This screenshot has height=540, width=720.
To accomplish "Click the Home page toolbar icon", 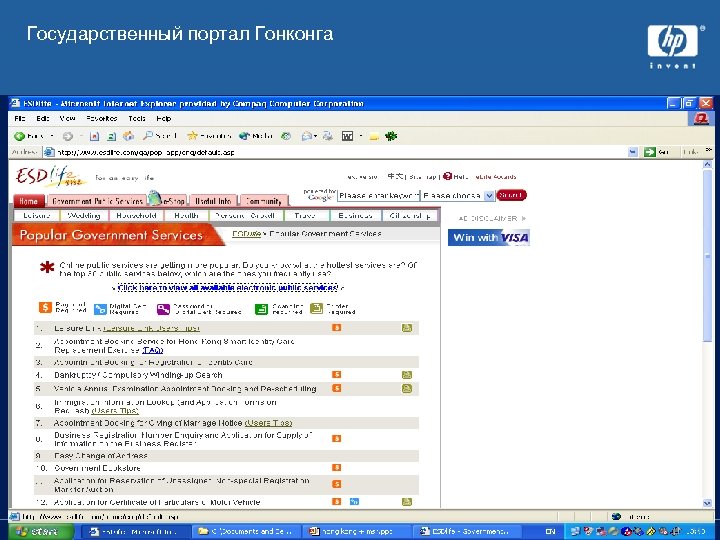I will (129, 136).
